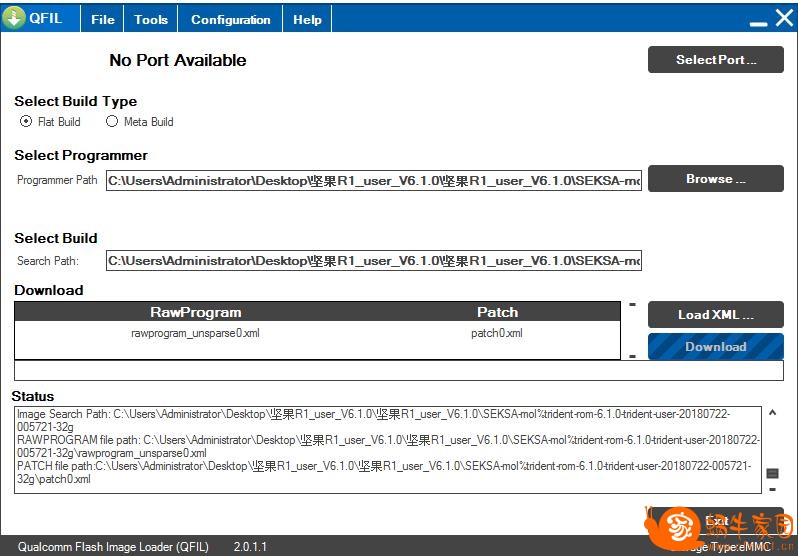Screen dimensions: 798x556
Task: Click the Status log scroll up arrow
Action: tap(772, 413)
